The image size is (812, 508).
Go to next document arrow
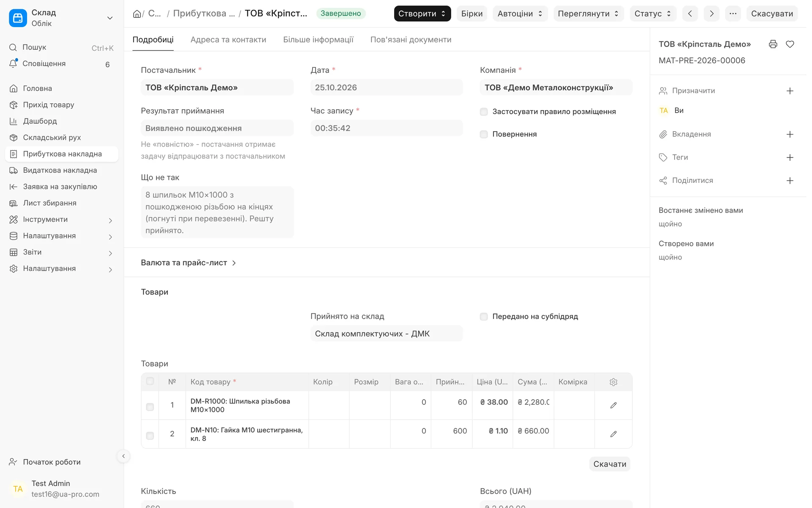click(x=712, y=14)
